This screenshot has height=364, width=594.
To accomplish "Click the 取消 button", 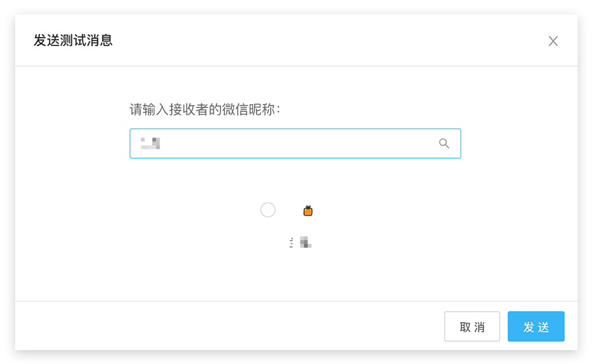I will (x=472, y=327).
